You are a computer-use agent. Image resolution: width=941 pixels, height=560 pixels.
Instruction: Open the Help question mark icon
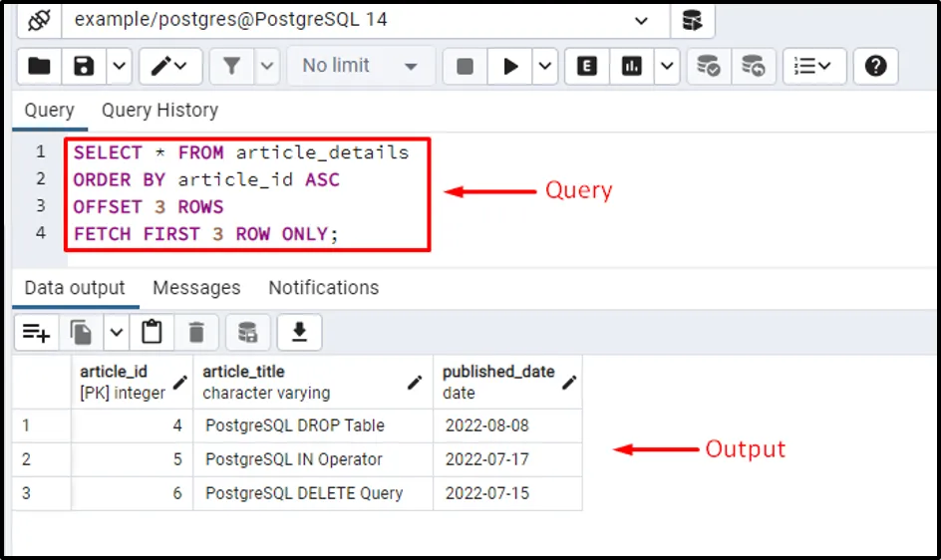click(875, 66)
